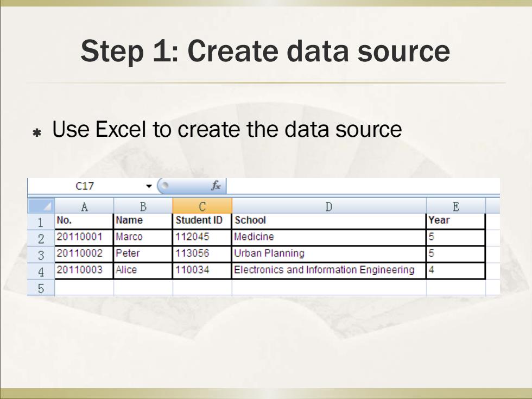Click the 'Student ID' header cell
The height and width of the screenshot is (399, 532).
point(202,221)
